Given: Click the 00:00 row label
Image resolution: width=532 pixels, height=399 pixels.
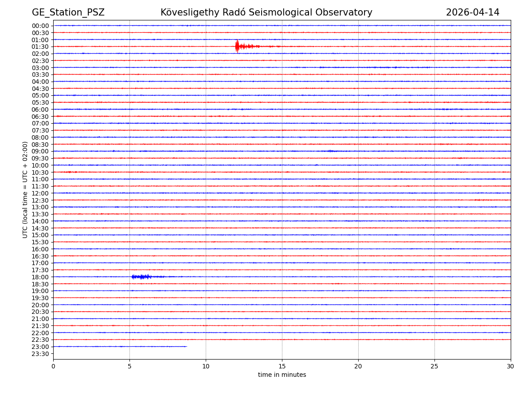Looking at the screenshot, I should (40, 26).
